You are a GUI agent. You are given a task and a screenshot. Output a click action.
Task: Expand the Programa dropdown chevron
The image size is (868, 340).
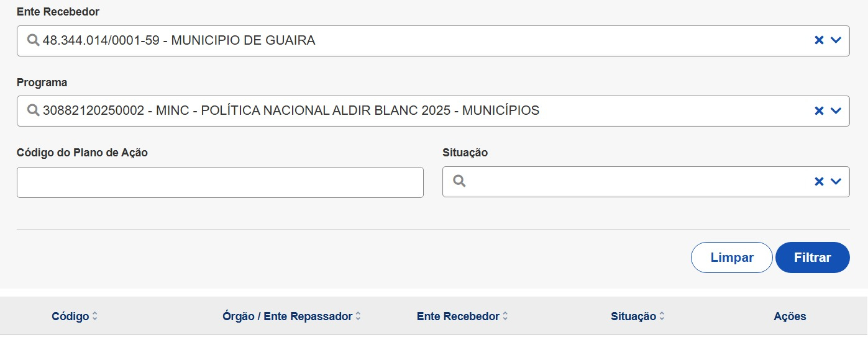click(x=836, y=111)
